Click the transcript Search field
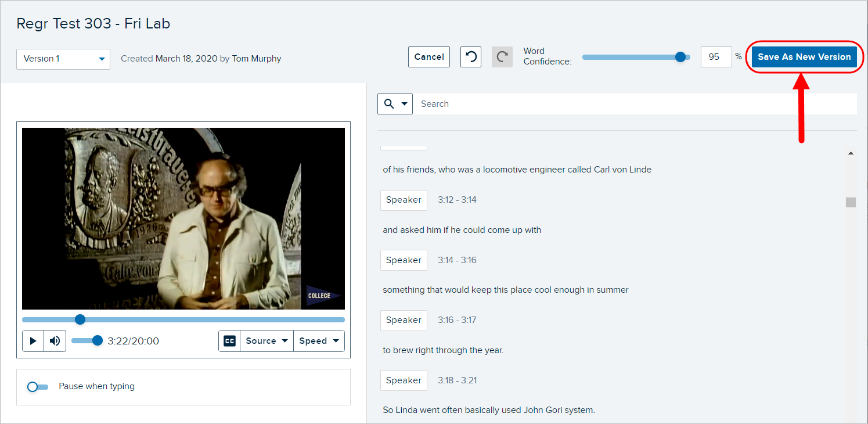 pyautogui.click(x=633, y=104)
